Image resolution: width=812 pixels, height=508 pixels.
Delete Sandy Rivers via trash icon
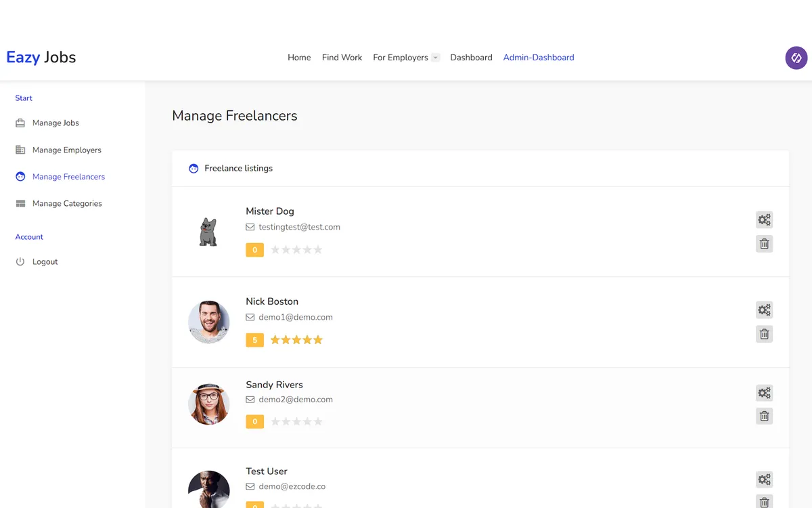(764, 417)
